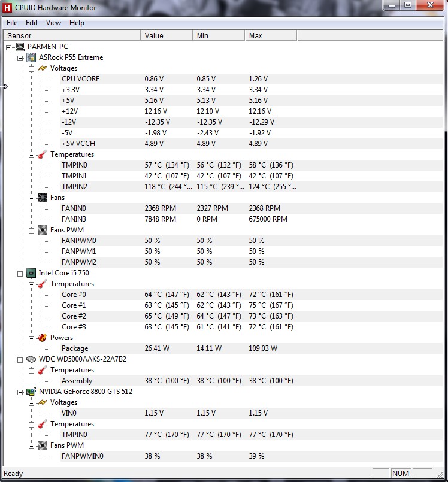Collapse the NVIDIA GeForce 8800 GTS node
Image resolution: width=448 pixels, height=482 pixels.
pos(20,392)
